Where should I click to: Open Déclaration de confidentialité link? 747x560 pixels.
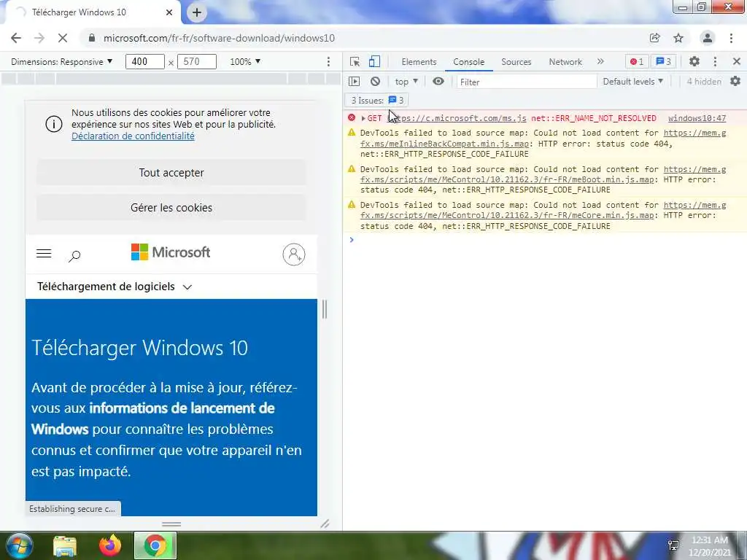(x=133, y=136)
